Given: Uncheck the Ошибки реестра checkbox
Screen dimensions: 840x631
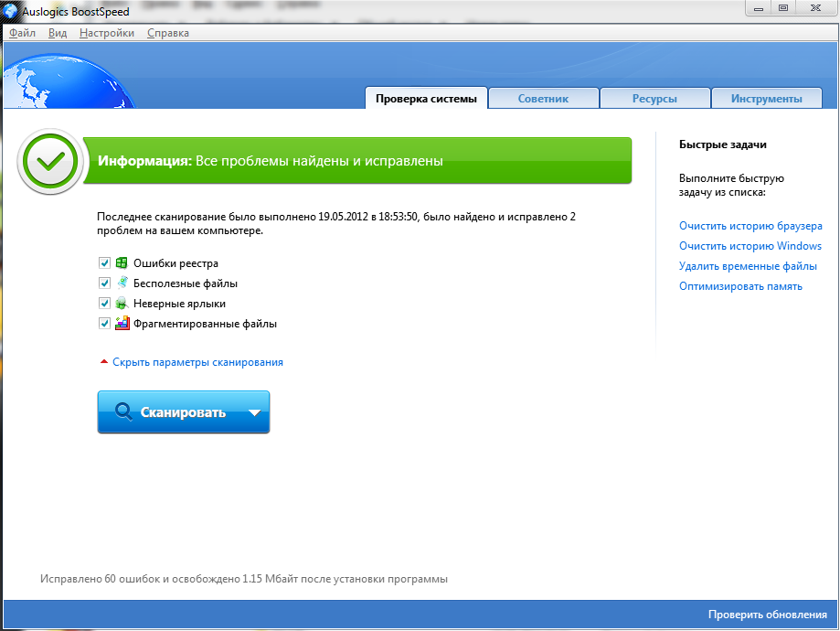Looking at the screenshot, I should pyautogui.click(x=104, y=262).
